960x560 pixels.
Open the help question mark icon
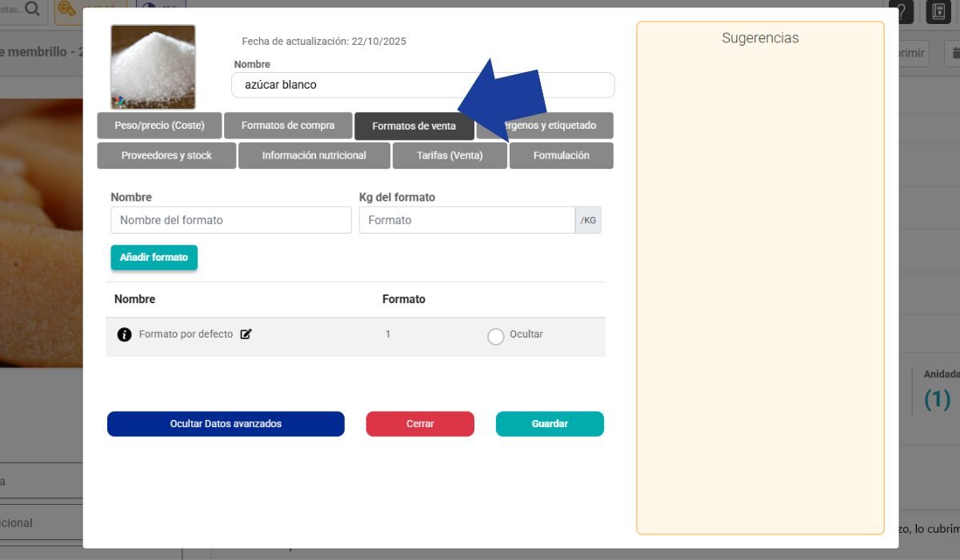[x=901, y=12]
